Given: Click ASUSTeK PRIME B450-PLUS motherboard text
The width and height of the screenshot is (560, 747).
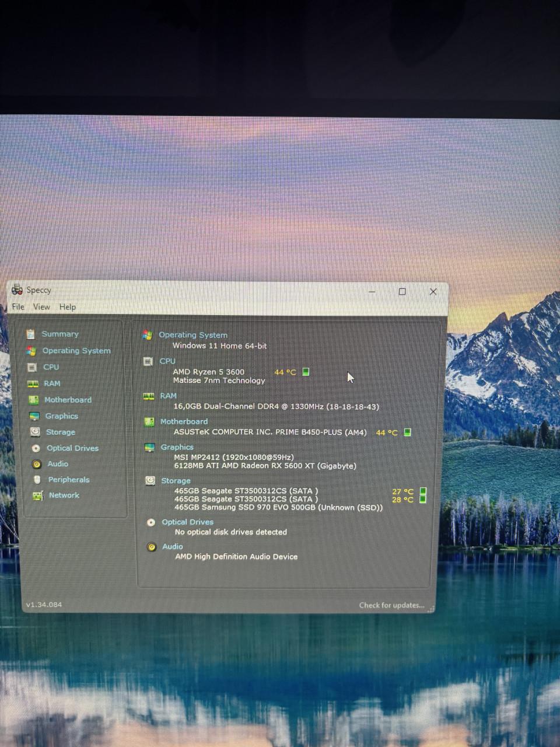Looking at the screenshot, I should [x=270, y=432].
